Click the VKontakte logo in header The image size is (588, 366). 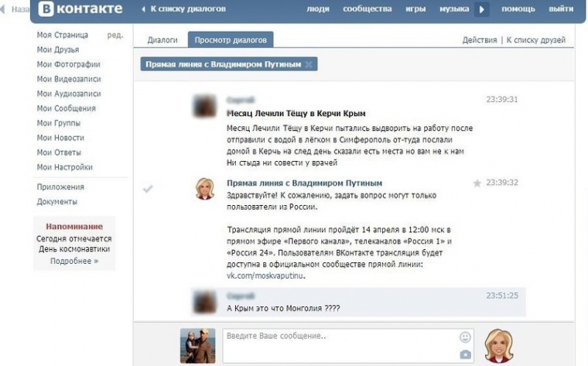80,9
